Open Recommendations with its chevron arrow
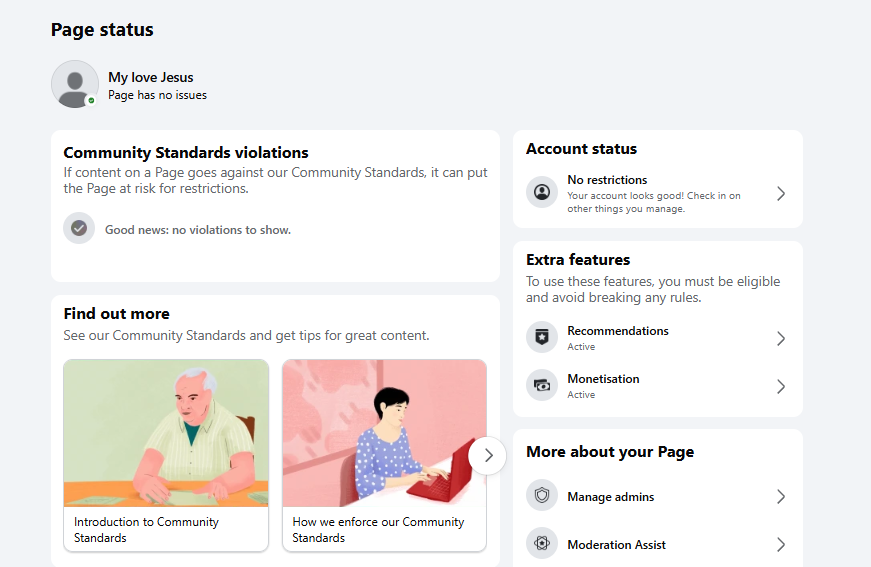 tap(780, 338)
